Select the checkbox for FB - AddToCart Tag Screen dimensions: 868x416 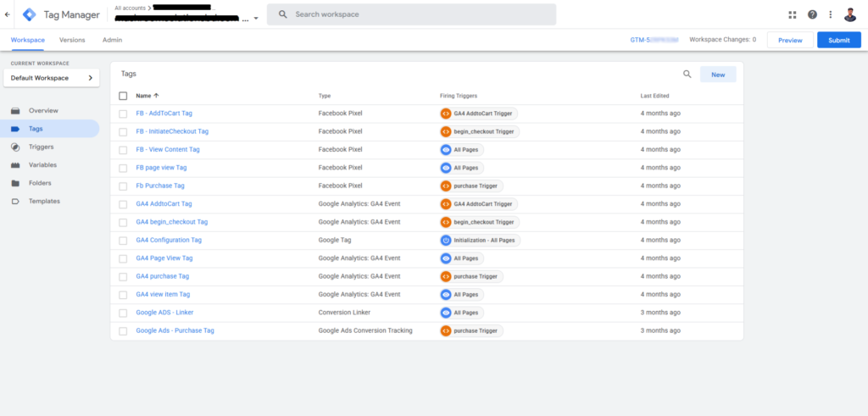pyautogui.click(x=123, y=114)
